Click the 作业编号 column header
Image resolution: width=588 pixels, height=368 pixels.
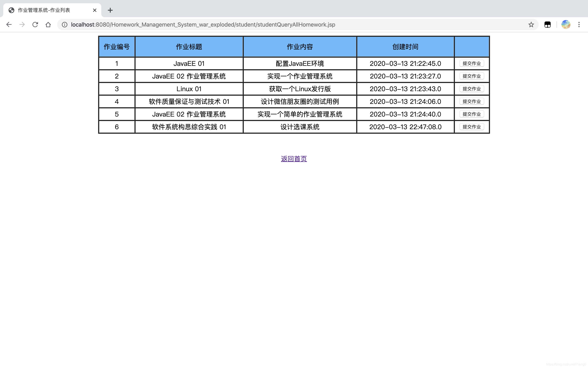[117, 47]
